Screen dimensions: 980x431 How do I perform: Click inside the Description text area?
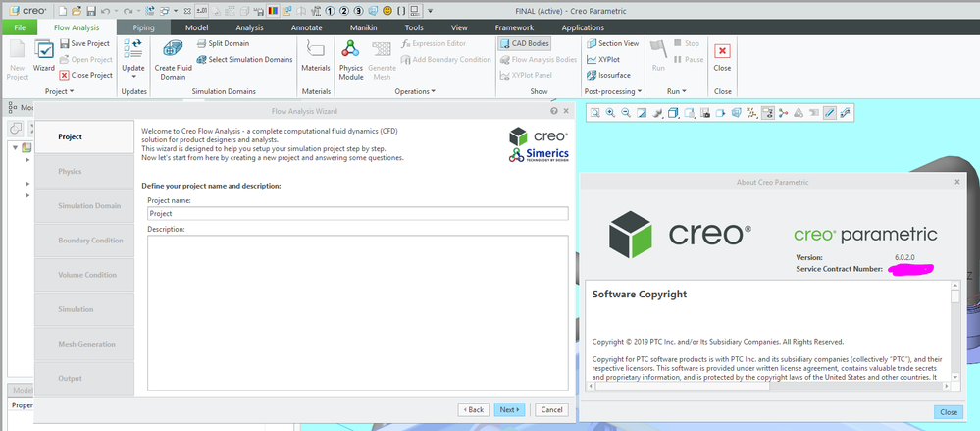pyautogui.click(x=358, y=313)
